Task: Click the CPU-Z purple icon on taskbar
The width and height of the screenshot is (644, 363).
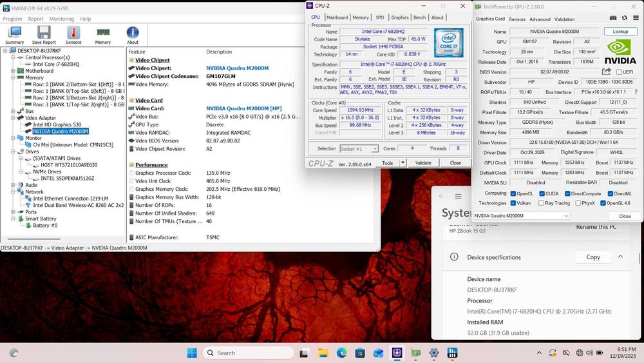Action: point(397,353)
